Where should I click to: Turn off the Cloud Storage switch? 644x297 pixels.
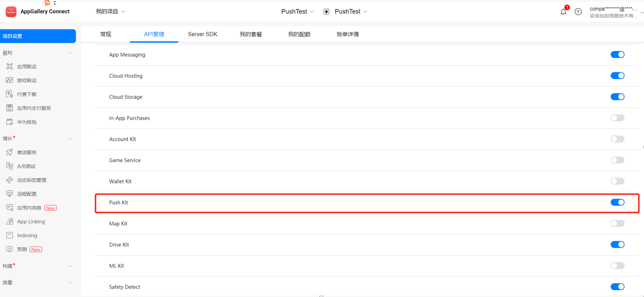[x=617, y=97]
